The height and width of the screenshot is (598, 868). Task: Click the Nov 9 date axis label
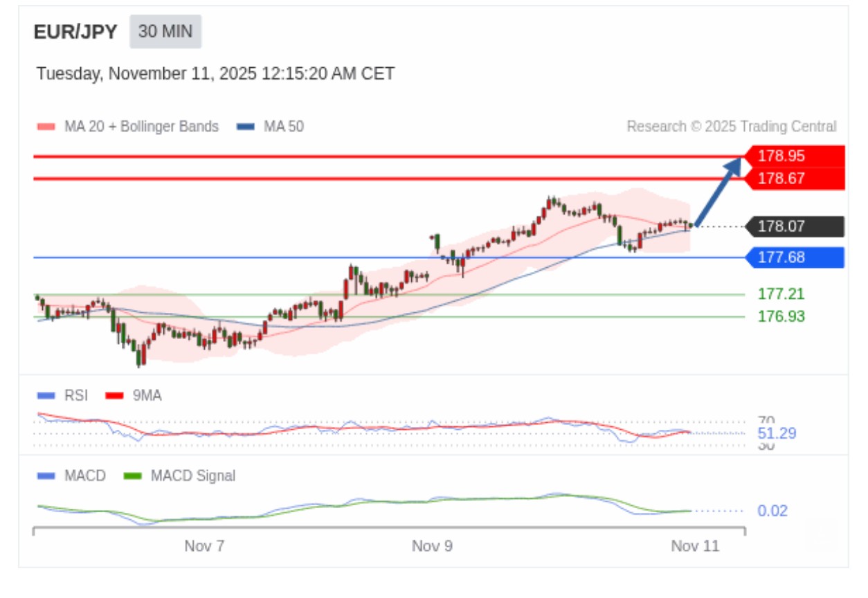[x=432, y=546]
